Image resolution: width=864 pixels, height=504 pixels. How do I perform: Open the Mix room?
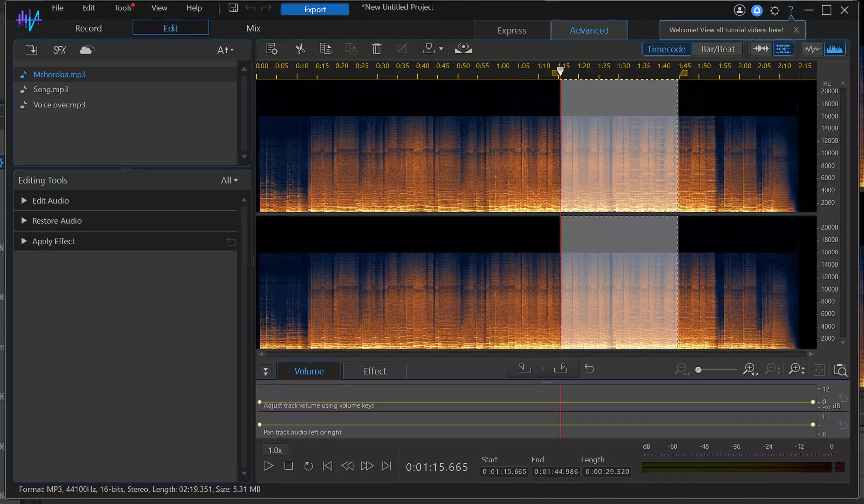click(253, 28)
